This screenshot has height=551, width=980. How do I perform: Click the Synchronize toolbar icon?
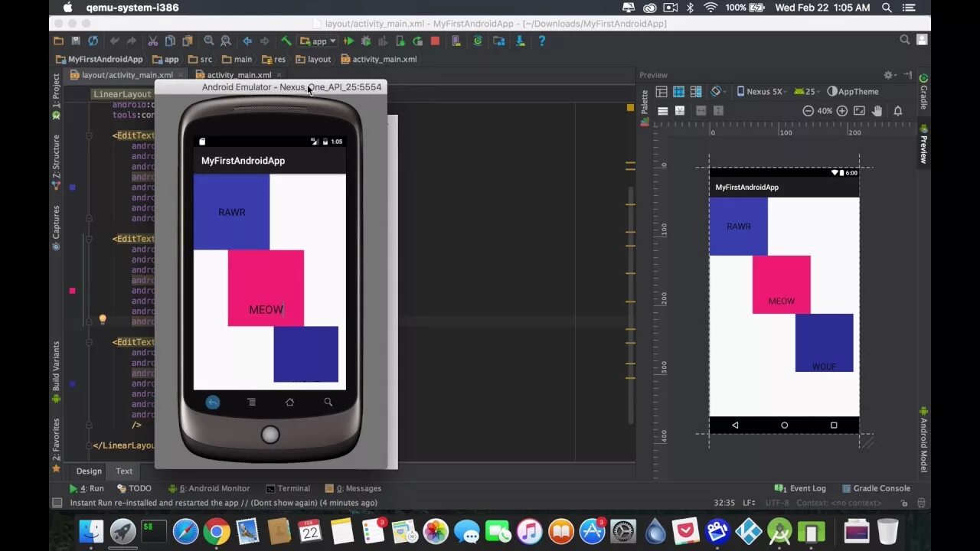93,41
